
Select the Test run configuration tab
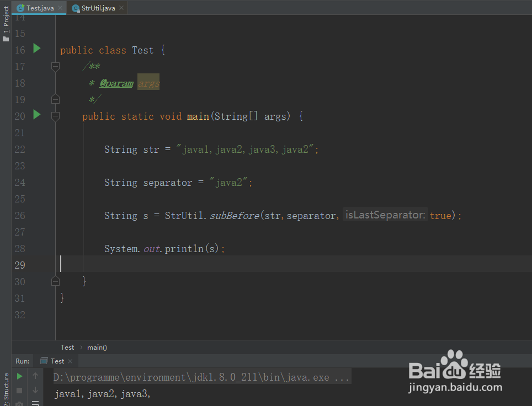point(57,361)
